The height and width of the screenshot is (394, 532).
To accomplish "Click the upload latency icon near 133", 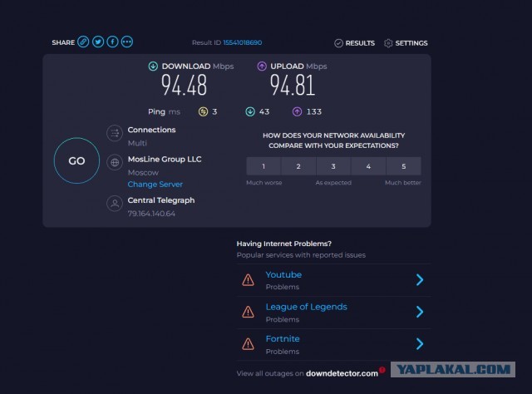I will click(298, 111).
